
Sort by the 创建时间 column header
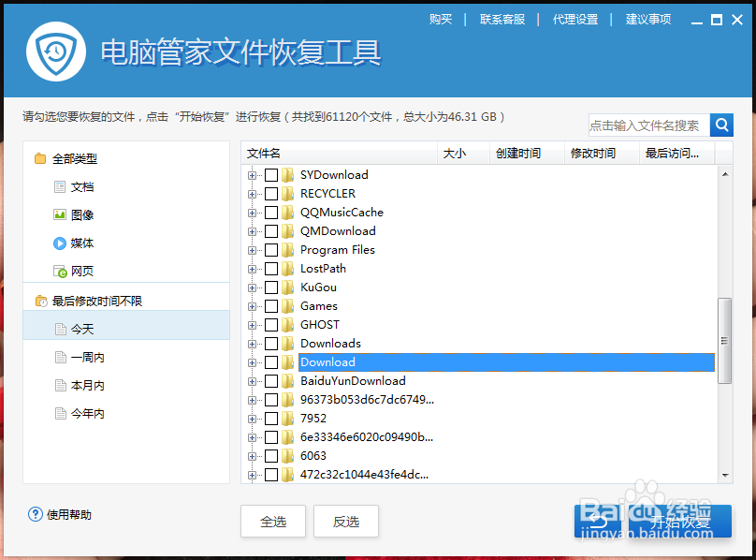pos(527,154)
